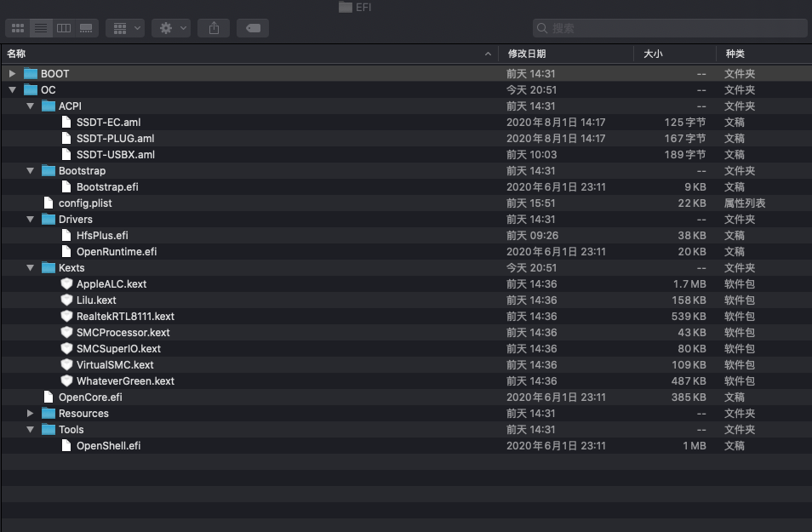Select the OpenShell.efi file name
The height and width of the screenshot is (532, 812).
pyautogui.click(x=108, y=446)
